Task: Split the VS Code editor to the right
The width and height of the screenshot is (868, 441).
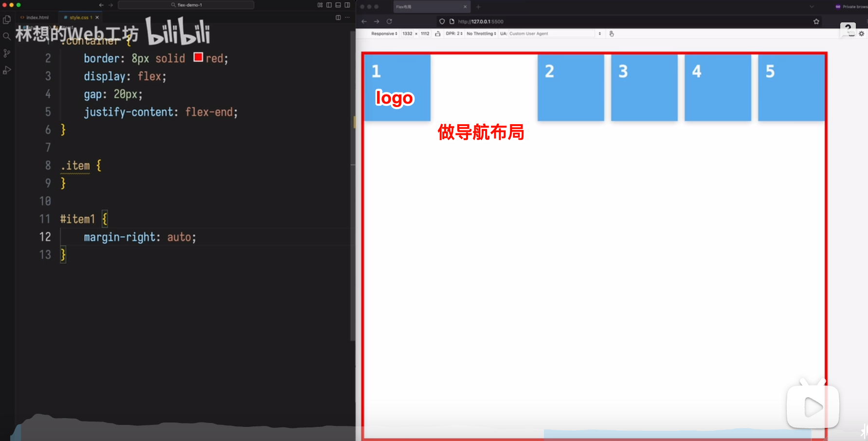Action: [338, 18]
